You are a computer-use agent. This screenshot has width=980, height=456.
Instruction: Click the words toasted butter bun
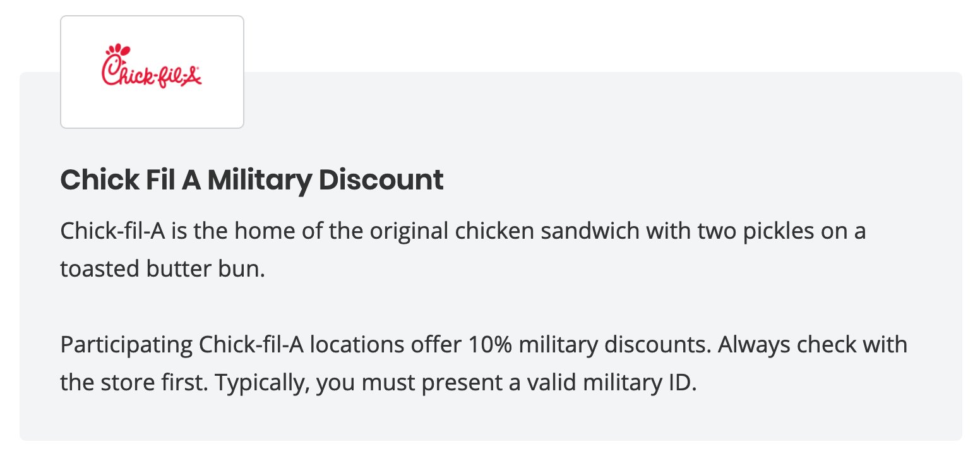162,269
